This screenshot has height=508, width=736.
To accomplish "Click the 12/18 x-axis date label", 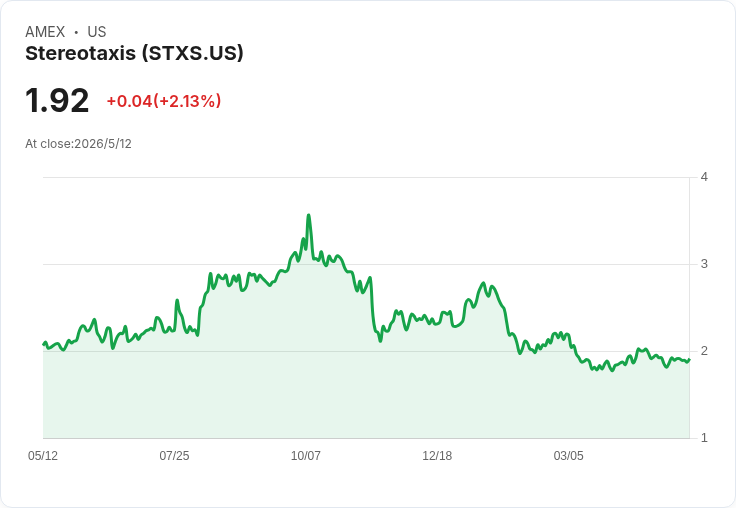I will coord(437,455).
